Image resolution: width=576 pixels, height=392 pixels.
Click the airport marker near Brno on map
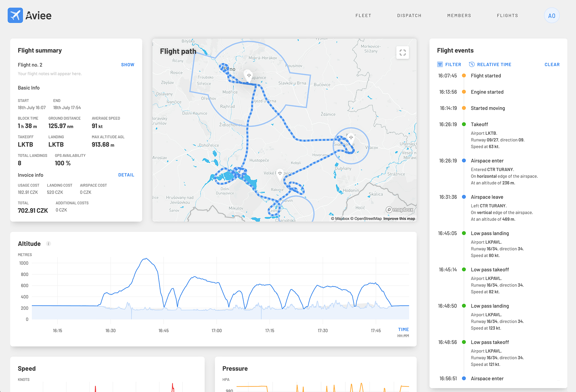click(x=248, y=75)
